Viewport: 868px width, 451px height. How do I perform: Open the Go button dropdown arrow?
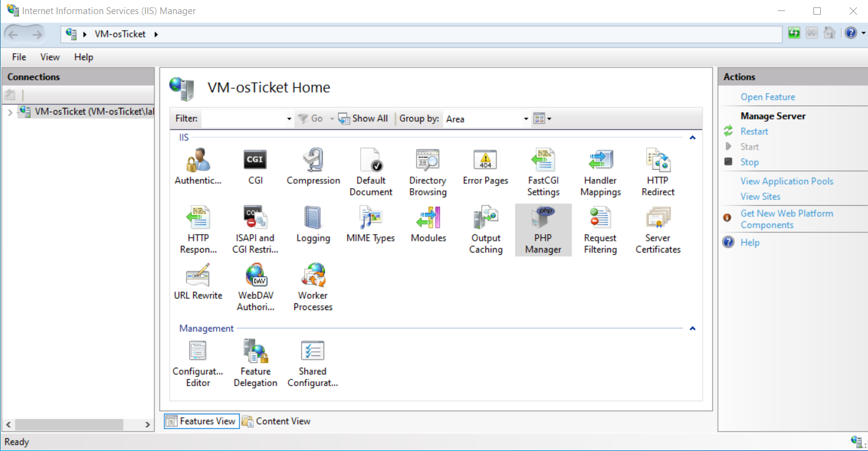pos(332,119)
